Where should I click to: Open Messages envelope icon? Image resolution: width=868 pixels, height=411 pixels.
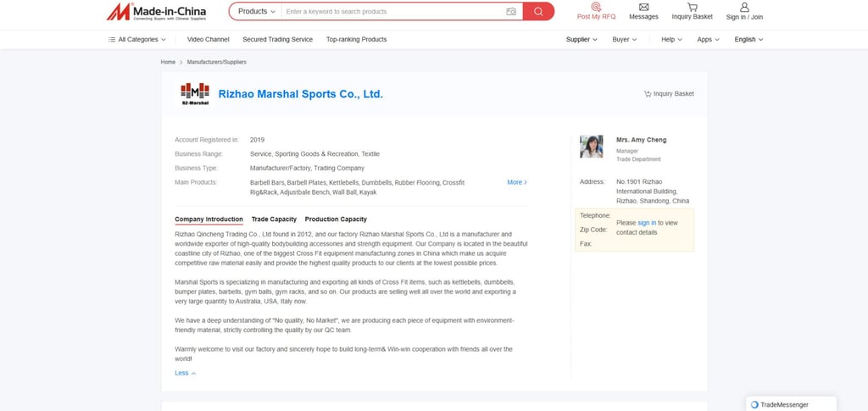(x=644, y=7)
